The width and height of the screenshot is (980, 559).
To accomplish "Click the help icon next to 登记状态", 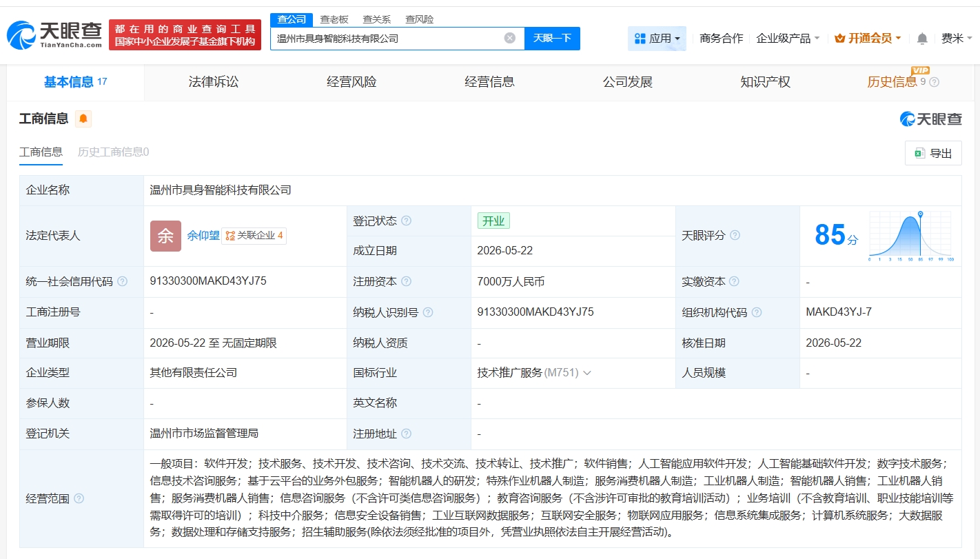I will pyautogui.click(x=407, y=221).
